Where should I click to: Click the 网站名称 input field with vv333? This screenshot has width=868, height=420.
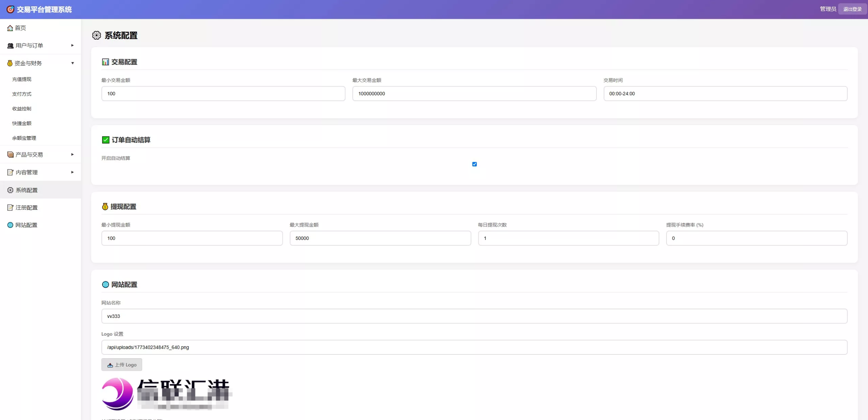coord(474,316)
